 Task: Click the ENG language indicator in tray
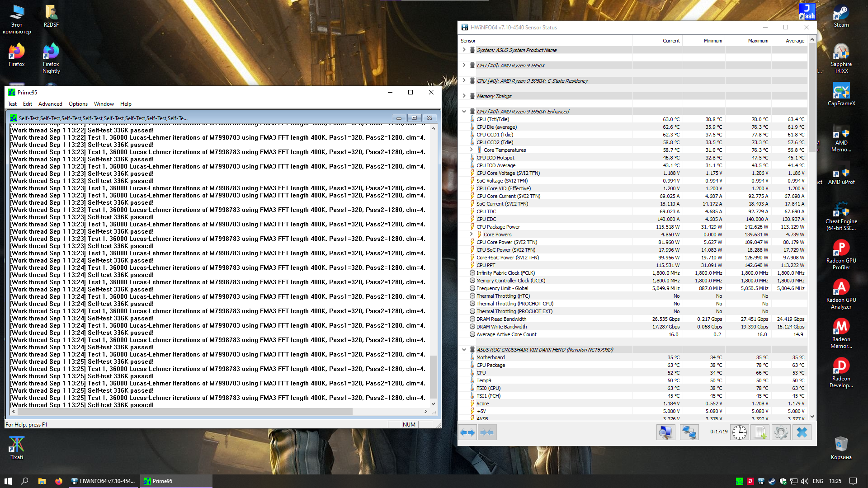click(817, 481)
